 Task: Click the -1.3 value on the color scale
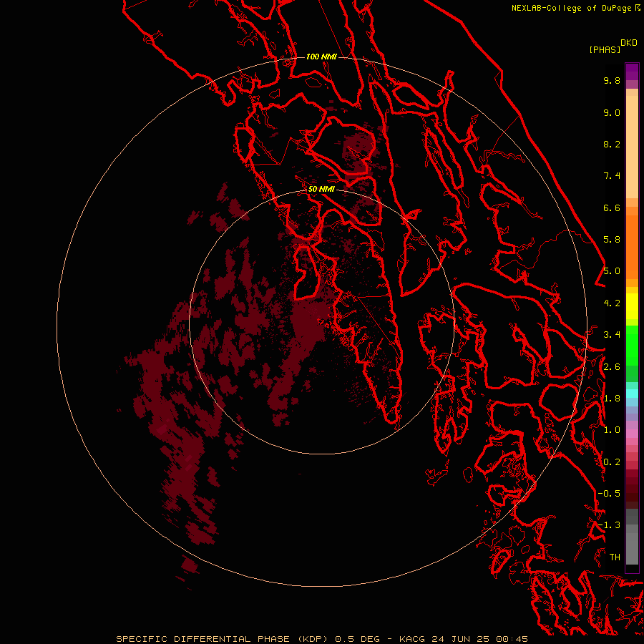point(609,525)
